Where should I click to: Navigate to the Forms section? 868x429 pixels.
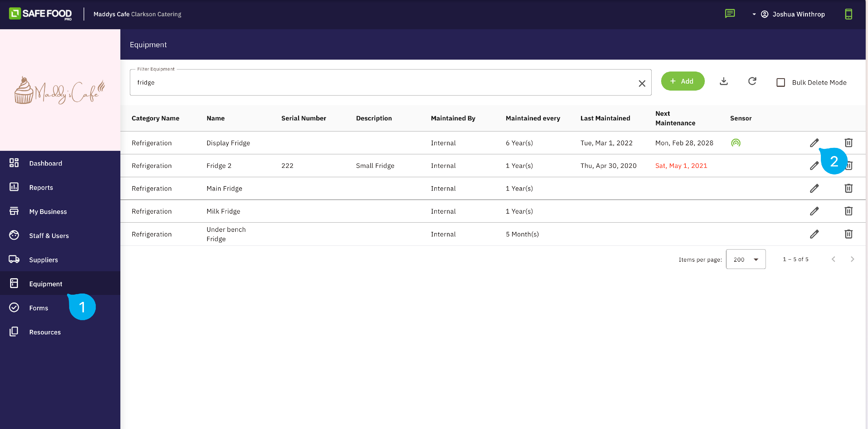click(38, 308)
